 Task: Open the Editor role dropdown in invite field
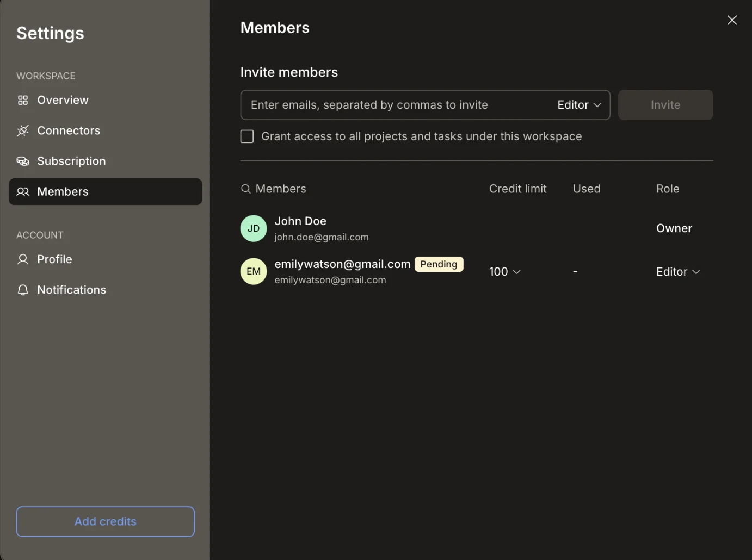tap(579, 105)
